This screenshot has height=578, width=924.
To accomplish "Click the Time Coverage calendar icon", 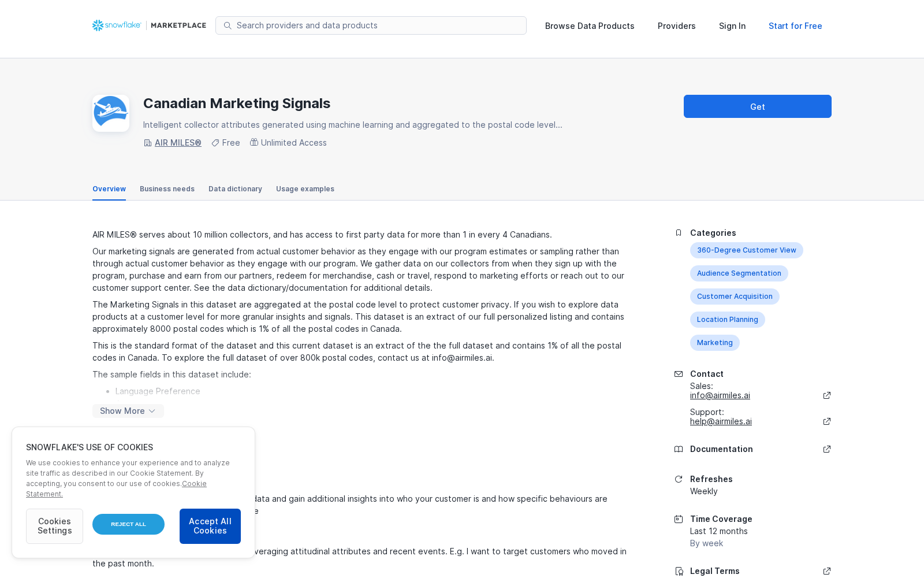I will 679,519.
